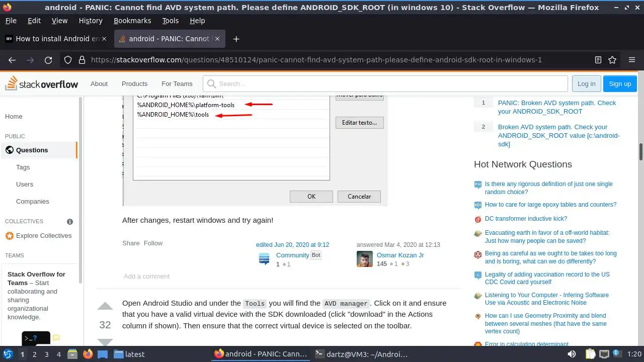
Task: Switch to workspace 2
Action: [x=34, y=354]
